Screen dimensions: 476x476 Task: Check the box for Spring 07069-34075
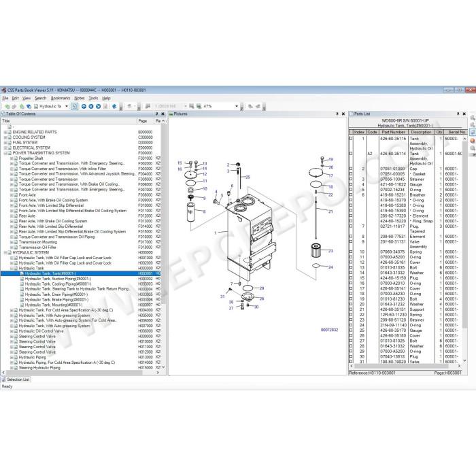pyautogui.click(x=351, y=252)
